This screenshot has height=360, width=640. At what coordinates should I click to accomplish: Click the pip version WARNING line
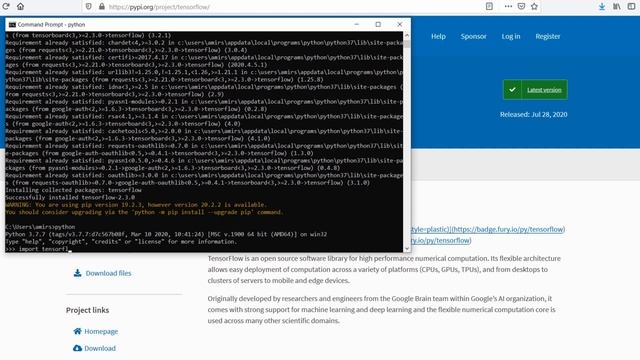(x=136, y=205)
